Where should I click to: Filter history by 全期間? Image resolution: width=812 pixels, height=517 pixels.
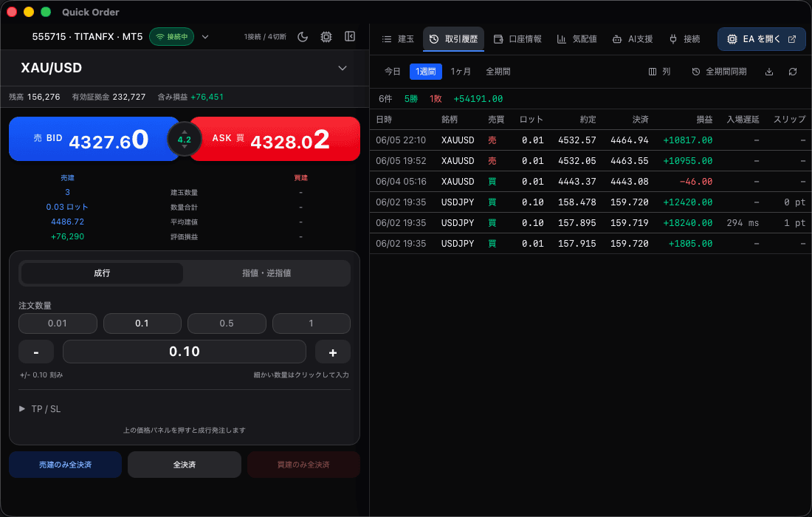[x=498, y=72]
